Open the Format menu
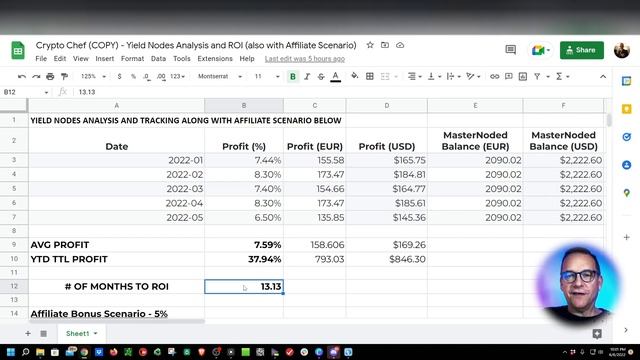This screenshot has height=360, width=640. click(x=132, y=59)
